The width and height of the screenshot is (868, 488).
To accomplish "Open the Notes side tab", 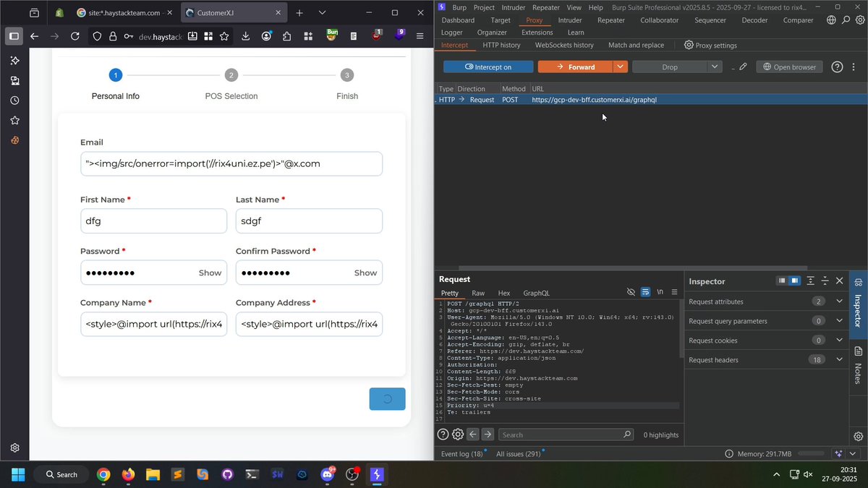I will tap(859, 367).
